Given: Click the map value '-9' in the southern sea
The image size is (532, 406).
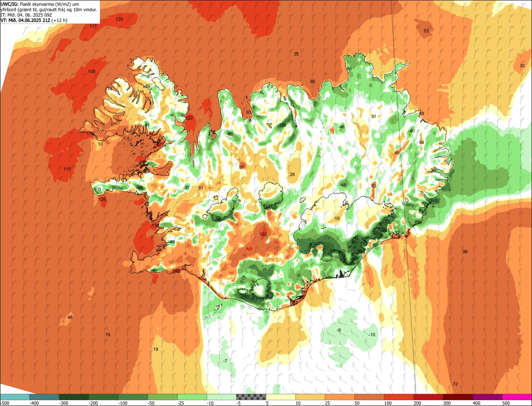Looking at the screenshot, I should [338, 330].
